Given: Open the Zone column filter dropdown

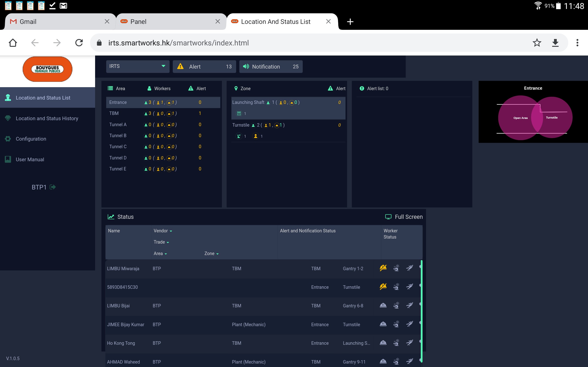Looking at the screenshot, I should 211,254.
